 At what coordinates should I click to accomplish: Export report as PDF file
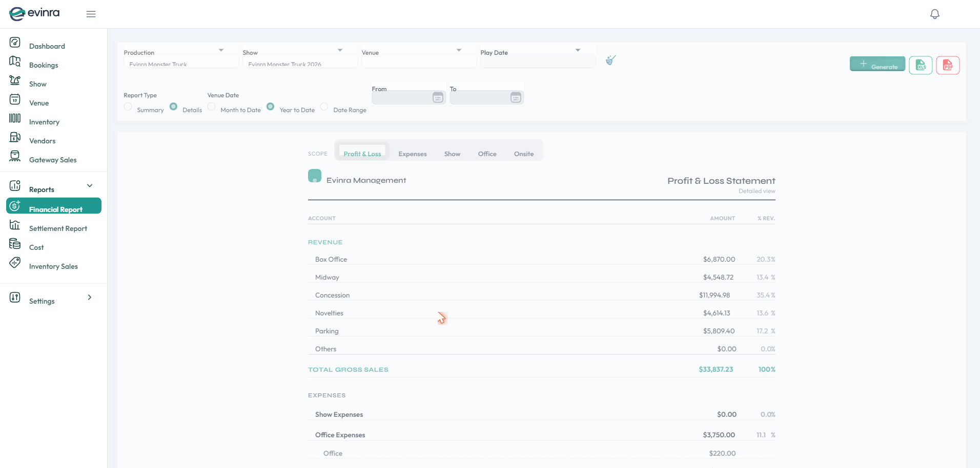coord(948,65)
